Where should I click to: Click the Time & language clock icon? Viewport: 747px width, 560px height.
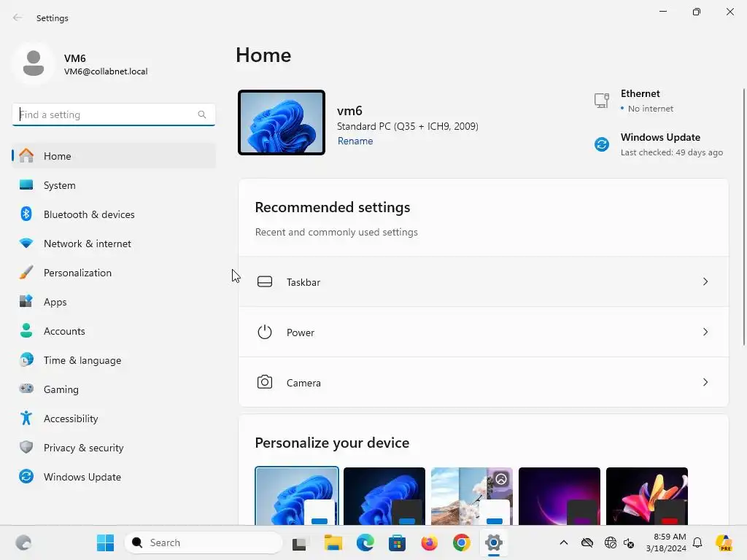26,359
